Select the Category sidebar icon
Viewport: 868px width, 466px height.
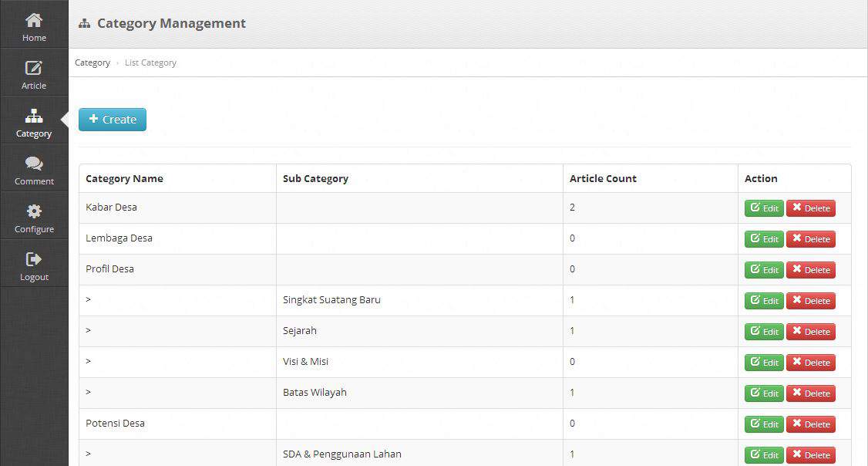tap(34, 116)
